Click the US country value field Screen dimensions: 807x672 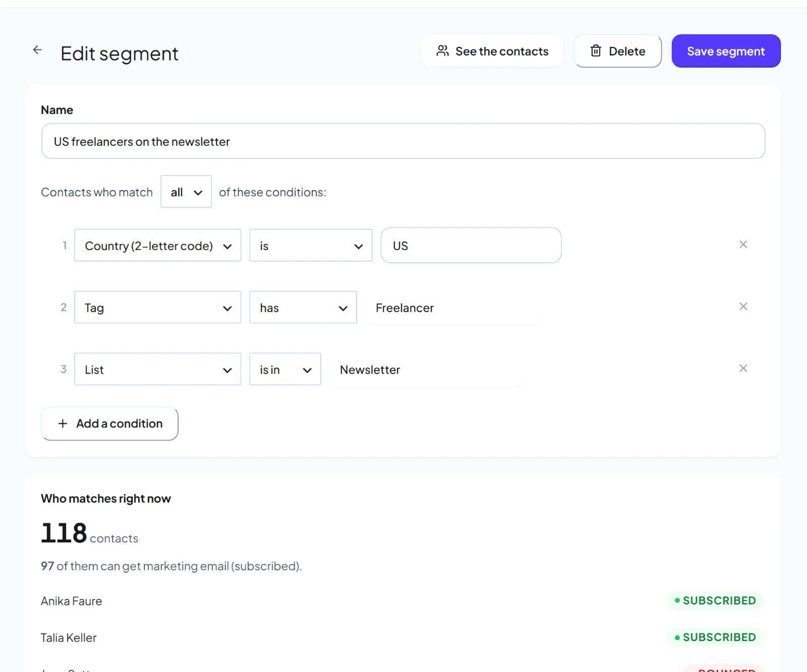coord(471,246)
